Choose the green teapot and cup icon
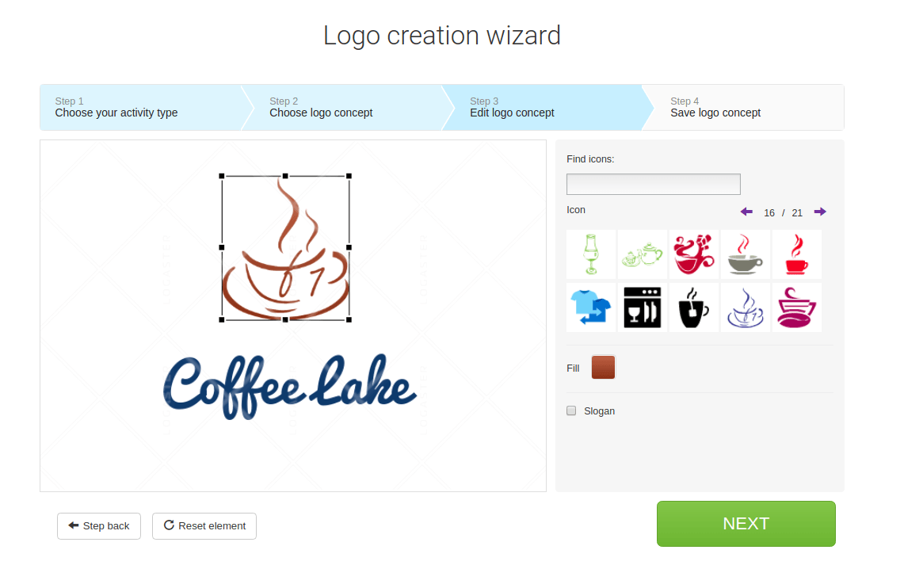This screenshot has height=588, width=904. coord(643,254)
